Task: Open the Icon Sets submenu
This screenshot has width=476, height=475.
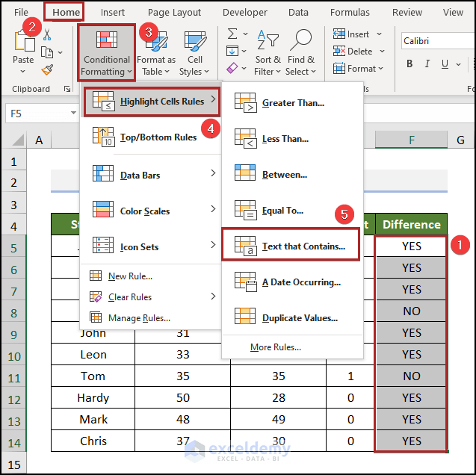Action: click(x=151, y=246)
